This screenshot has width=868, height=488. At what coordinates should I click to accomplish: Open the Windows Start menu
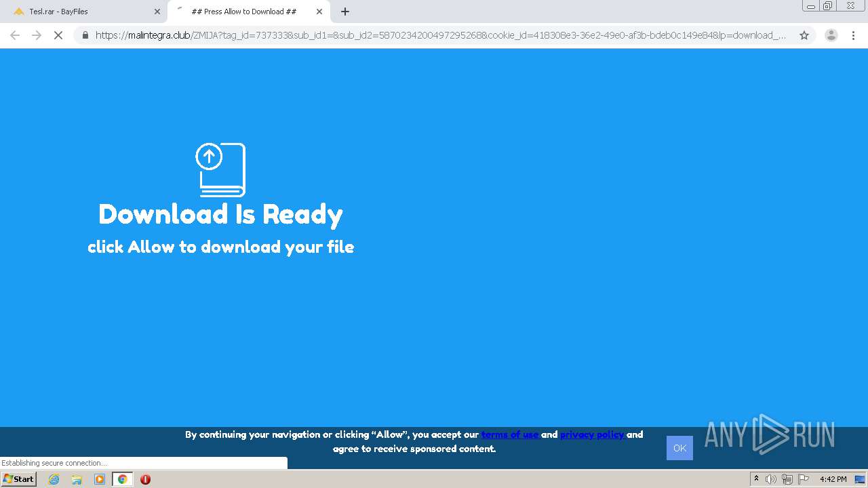click(x=18, y=479)
